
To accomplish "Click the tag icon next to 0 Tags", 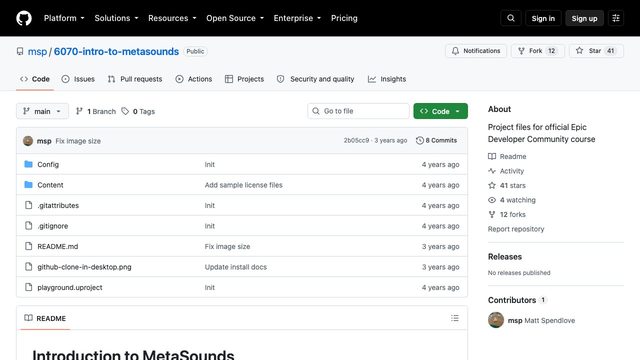I will (125, 111).
